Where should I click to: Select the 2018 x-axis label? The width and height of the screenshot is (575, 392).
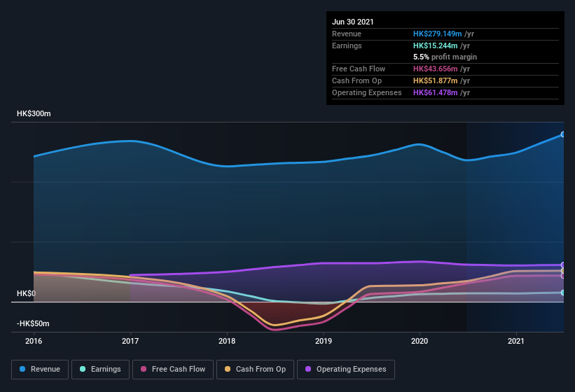[x=227, y=341]
